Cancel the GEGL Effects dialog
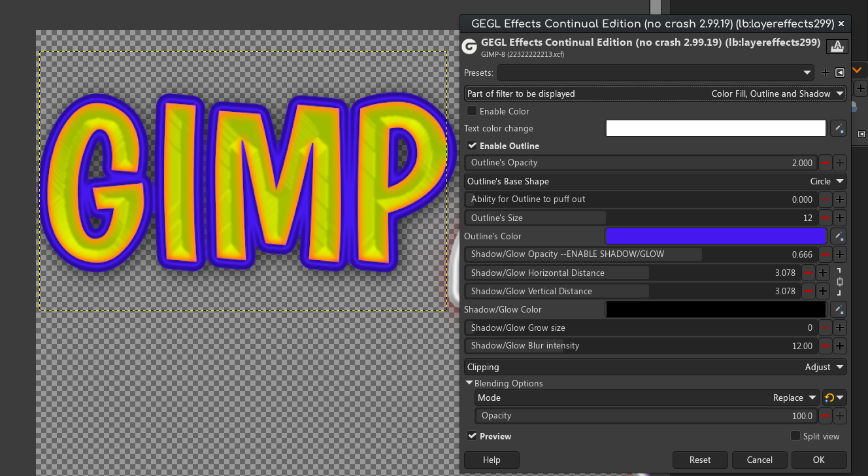The image size is (868, 476). [x=759, y=460]
